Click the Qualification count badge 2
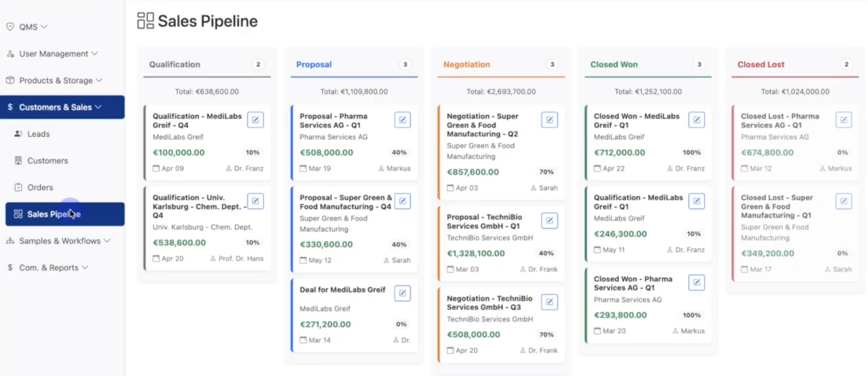 (258, 64)
